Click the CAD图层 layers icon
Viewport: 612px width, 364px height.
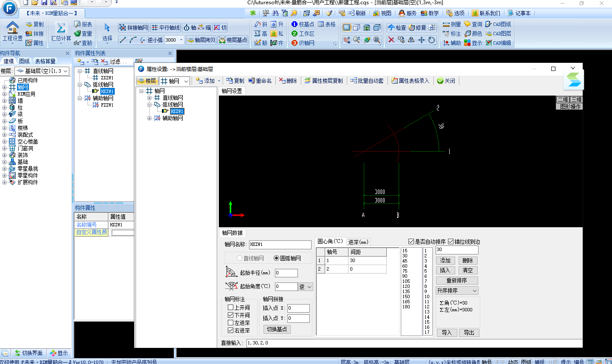pyautogui.click(x=498, y=34)
